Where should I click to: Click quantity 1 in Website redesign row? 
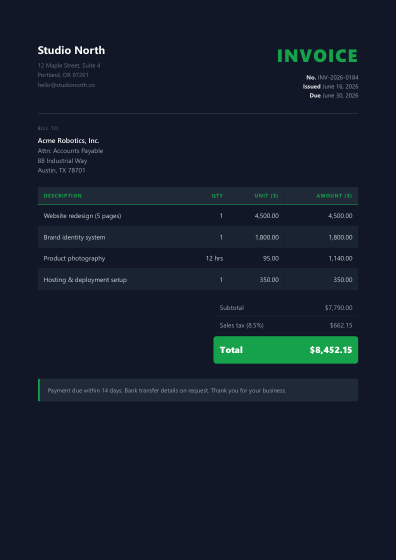pyautogui.click(x=221, y=216)
